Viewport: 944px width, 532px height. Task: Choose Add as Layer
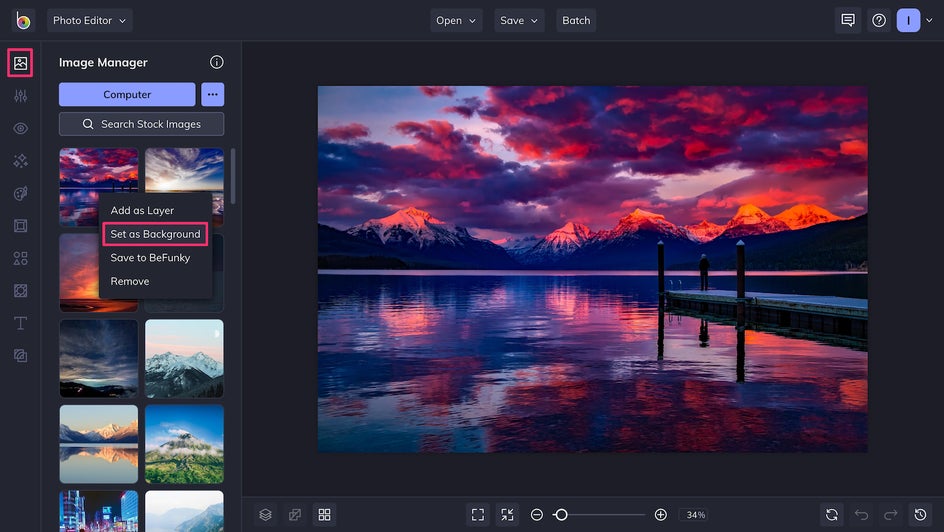pyautogui.click(x=142, y=210)
